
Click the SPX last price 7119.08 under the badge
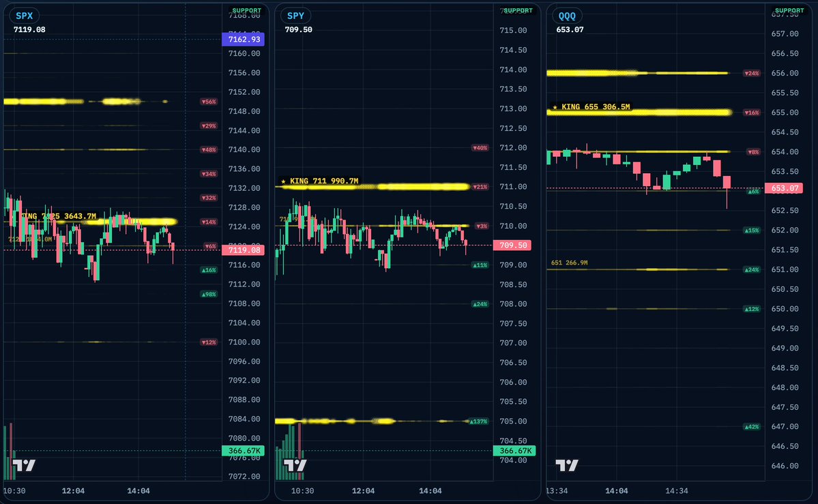(29, 30)
